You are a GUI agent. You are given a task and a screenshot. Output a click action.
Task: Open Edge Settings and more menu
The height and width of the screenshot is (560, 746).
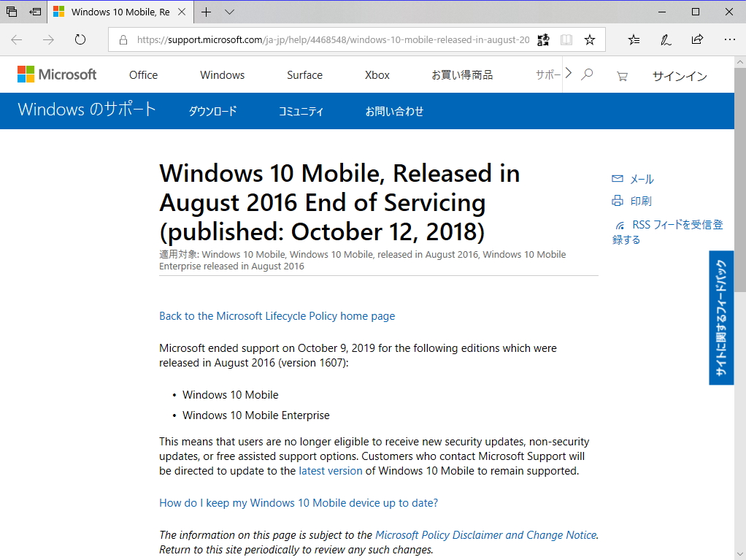[729, 39]
